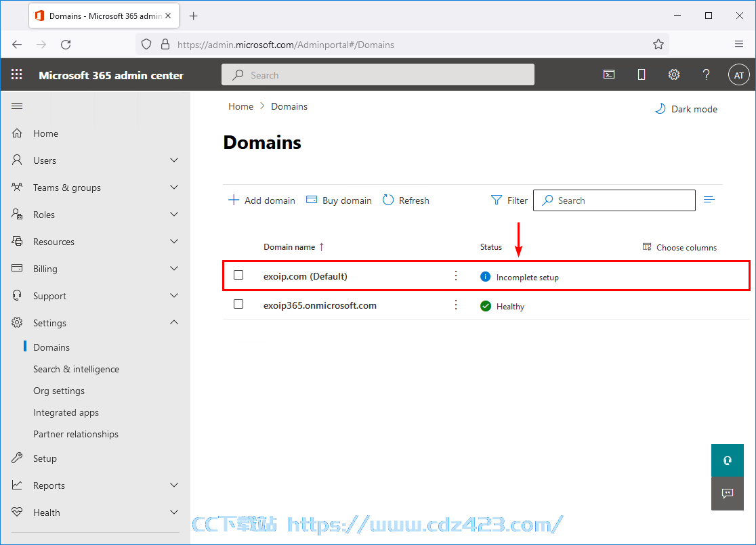Sort by Status column header

point(491,246)
